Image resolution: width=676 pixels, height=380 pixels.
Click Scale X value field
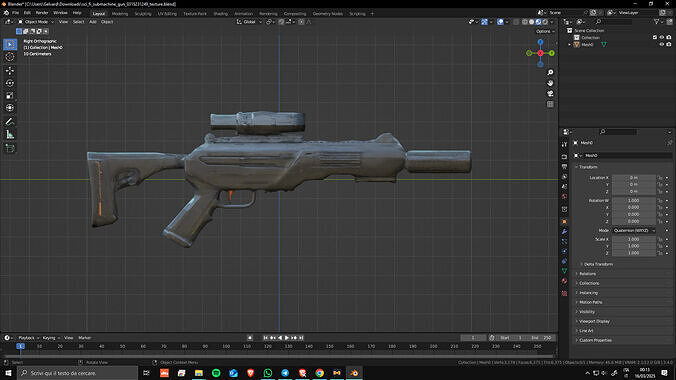coord(634,239)
